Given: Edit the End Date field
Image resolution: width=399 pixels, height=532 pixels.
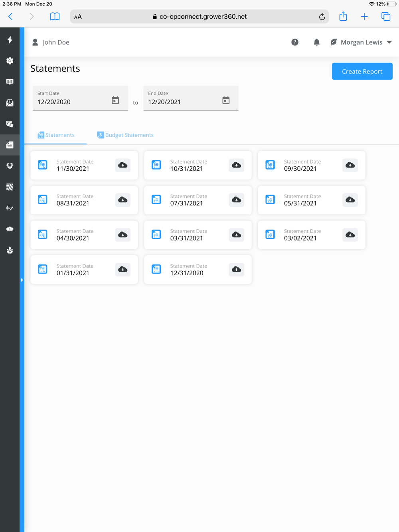Looking at the screenshot, I should (191, 99).
